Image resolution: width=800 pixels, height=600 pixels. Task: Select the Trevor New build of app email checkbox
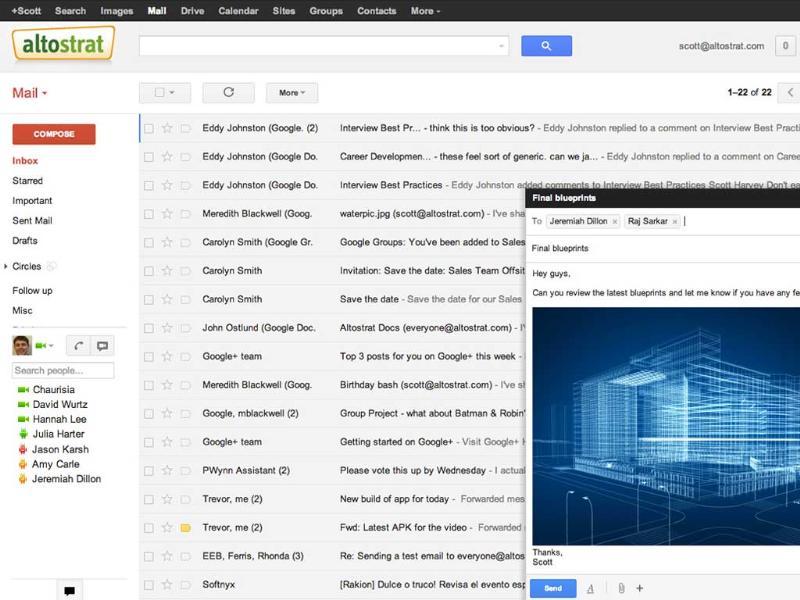coord(148,499)
